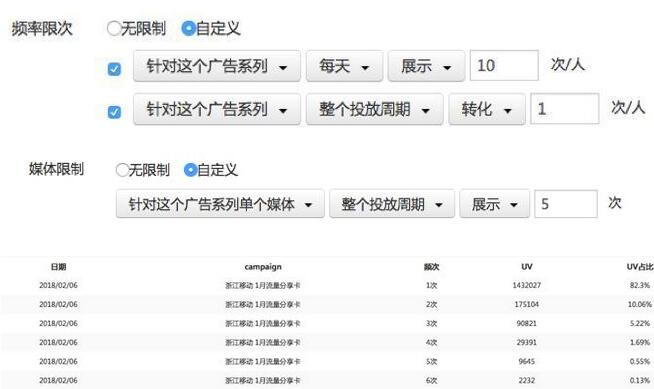Image resolution: width=654 pixels, height=389 pixels.
Task: Click the 10.06% UV share cell
Action: 639,304
